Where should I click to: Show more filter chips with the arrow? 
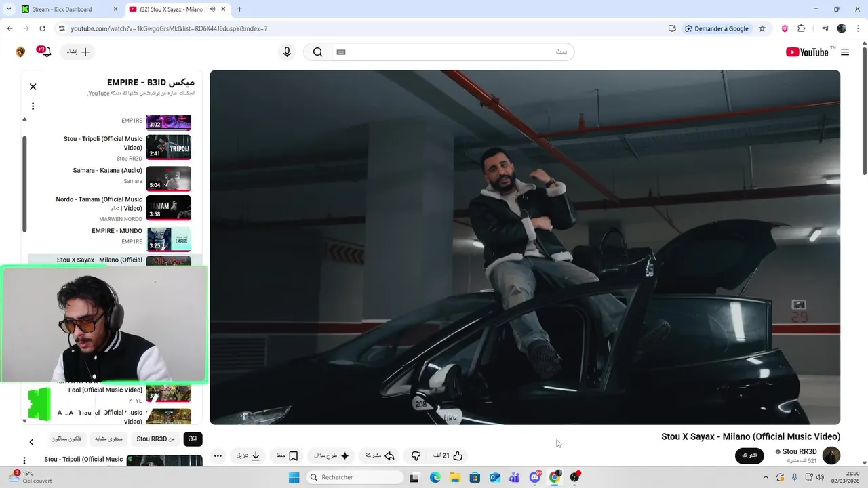pos(31,442)
